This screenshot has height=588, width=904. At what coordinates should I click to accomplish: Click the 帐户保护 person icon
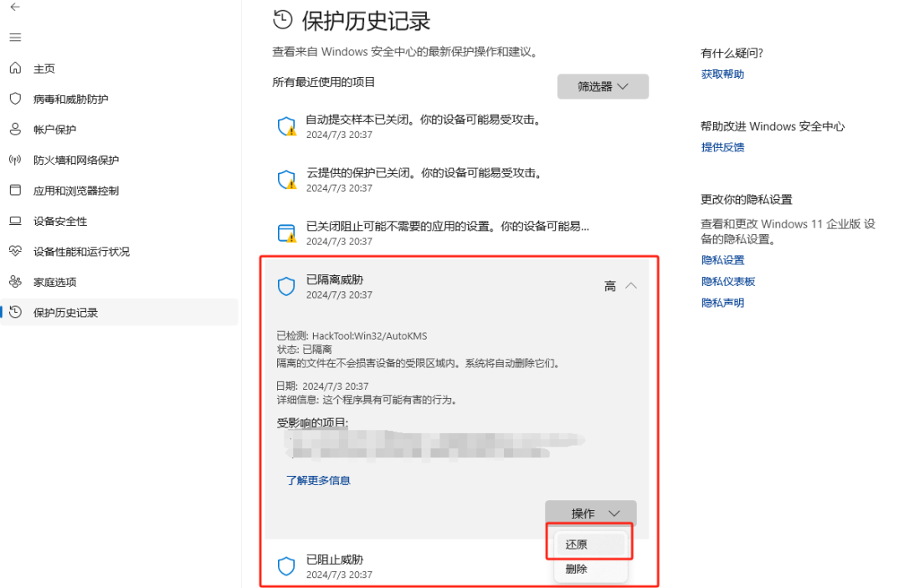tap(16, 129)
